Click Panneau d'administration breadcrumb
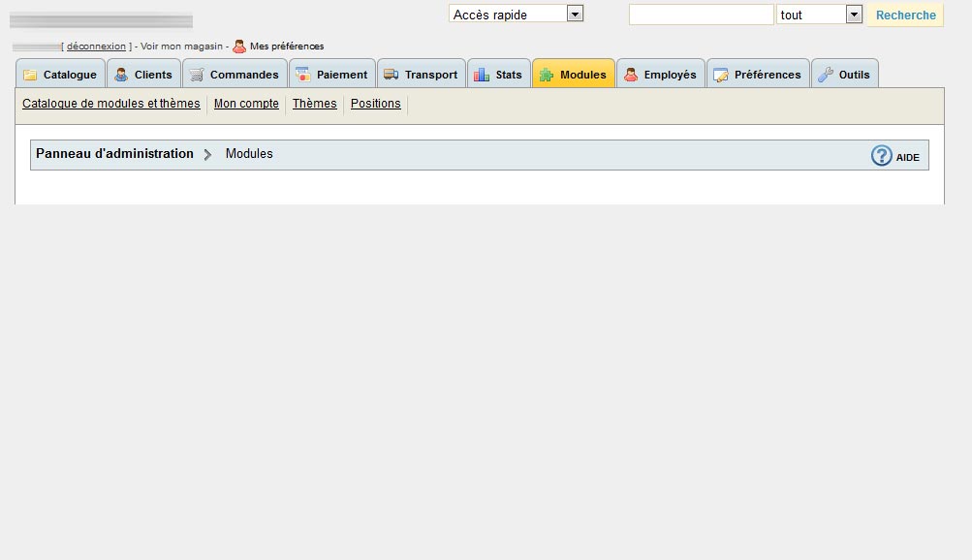The height and width of the screenshot is (560, 972). [x=114, y=154]
